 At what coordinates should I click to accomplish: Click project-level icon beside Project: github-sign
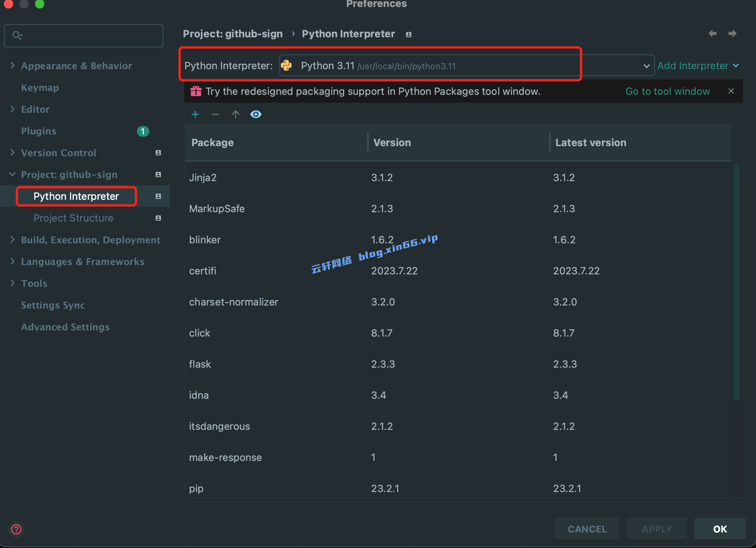click(158, 175)
